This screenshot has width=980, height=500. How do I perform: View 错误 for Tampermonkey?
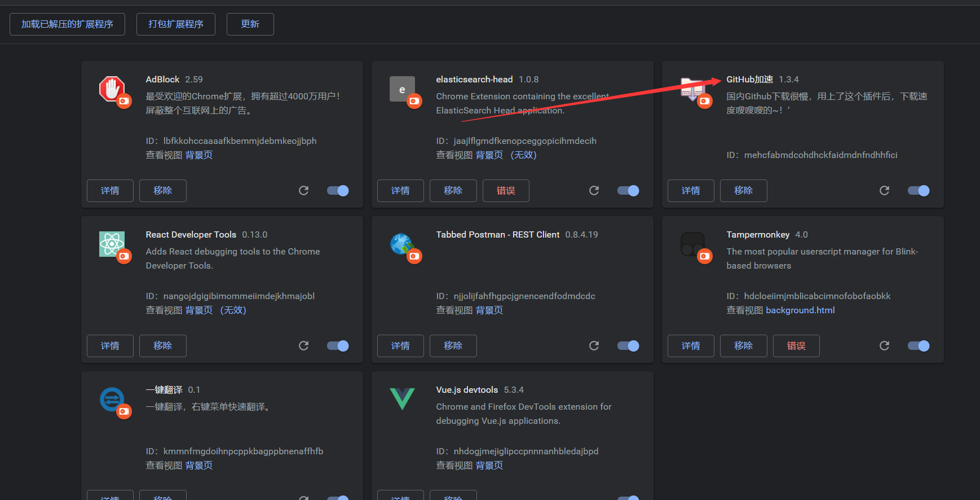[796, 346]
